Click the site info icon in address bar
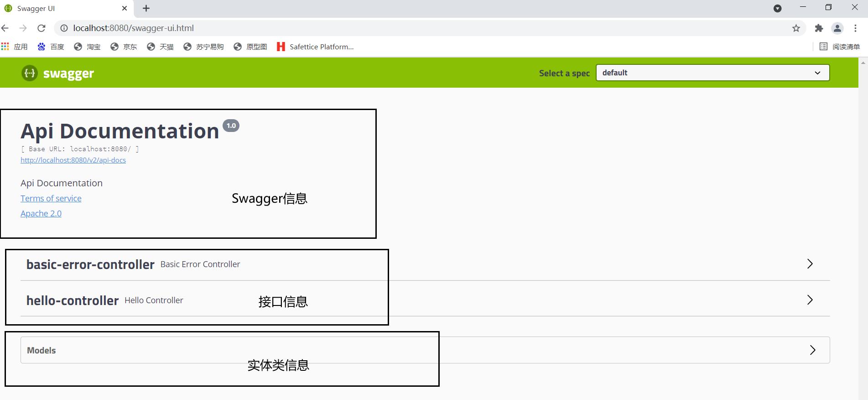 [64, 28]
